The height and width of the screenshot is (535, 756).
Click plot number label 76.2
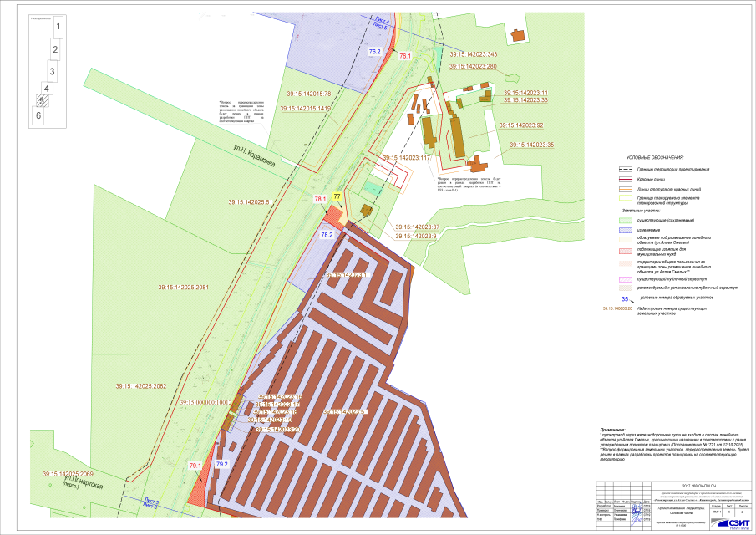click(x=374, y=52)
